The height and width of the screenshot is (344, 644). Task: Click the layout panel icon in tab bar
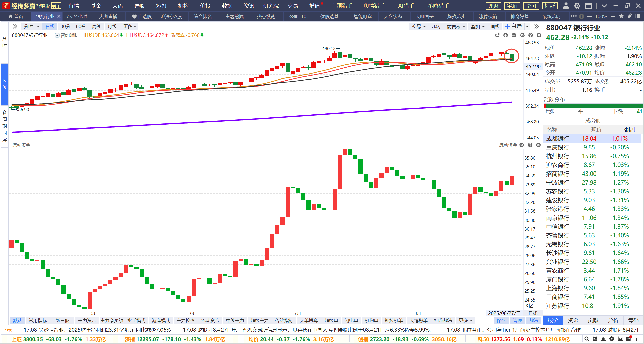(638, 16)
